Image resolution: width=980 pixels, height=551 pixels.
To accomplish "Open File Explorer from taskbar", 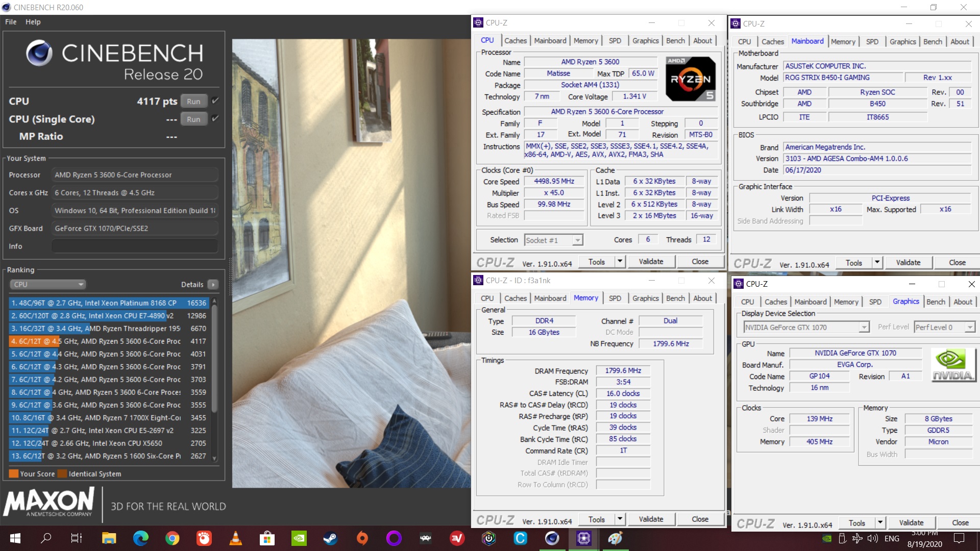I will (109, 538).
